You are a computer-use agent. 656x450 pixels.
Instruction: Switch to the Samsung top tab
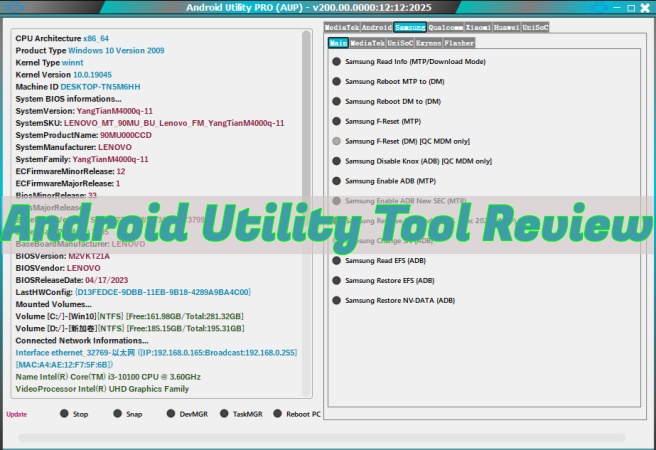coord(410,27)
